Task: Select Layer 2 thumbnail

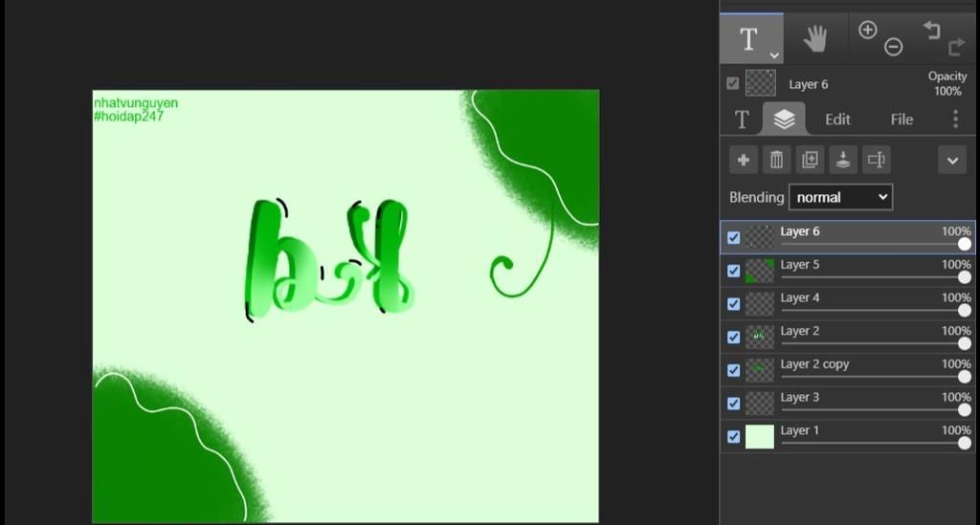Action: coord(759,338)
